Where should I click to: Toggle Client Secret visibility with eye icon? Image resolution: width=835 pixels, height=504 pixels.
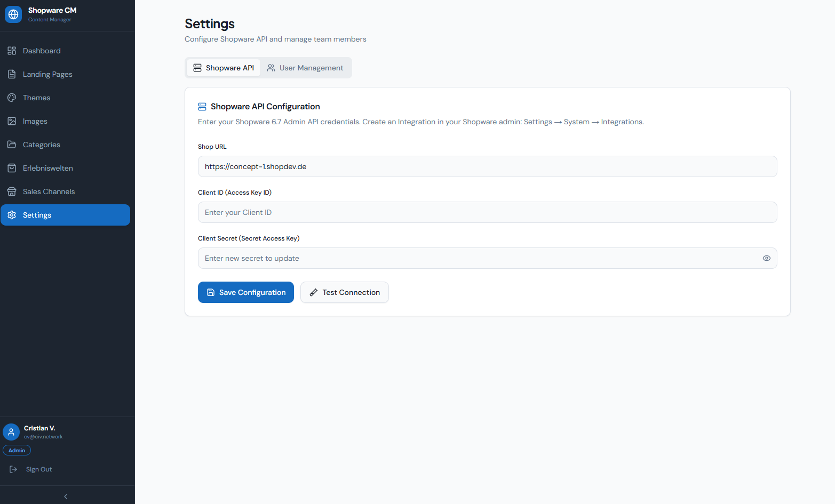click(767, 258)
